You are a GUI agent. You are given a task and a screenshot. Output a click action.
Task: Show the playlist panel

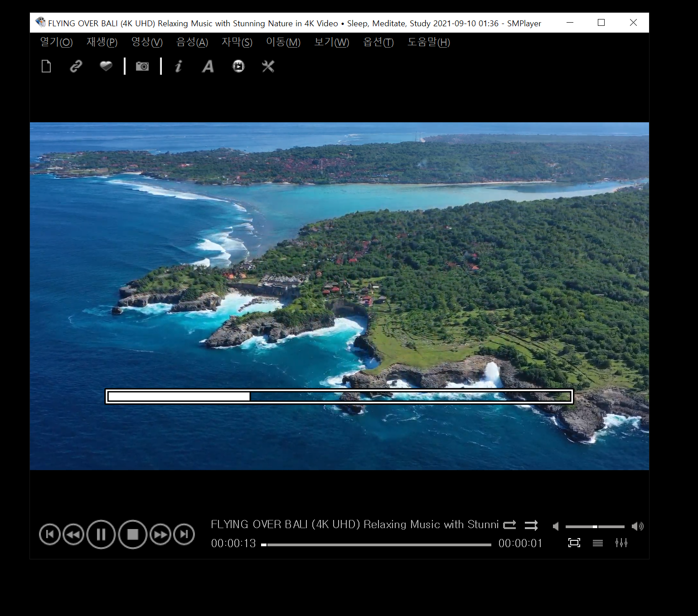[x=598, y=543]
